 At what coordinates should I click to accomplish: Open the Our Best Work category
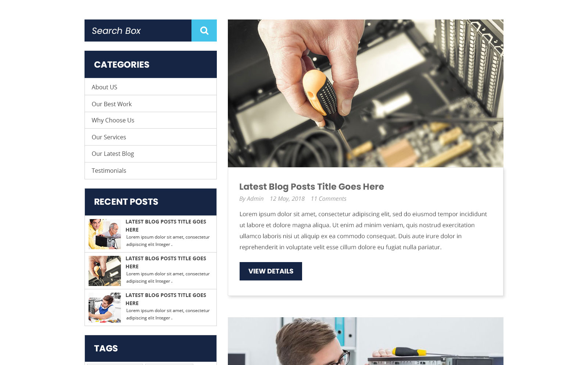pyautogui.click(x=112, y=104)
